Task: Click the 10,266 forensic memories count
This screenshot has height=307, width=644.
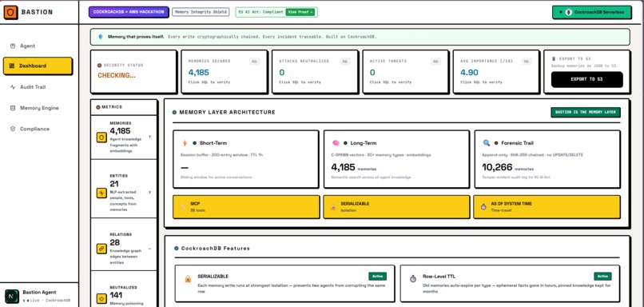Action: pyautogui.click(x=497, y=167)
